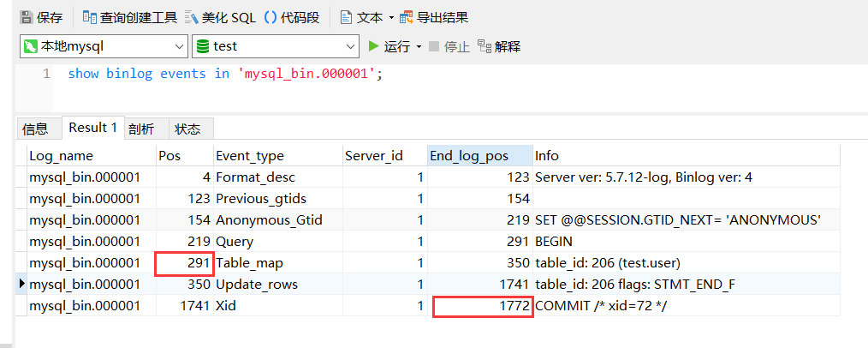Click the Save (保存) toolbar button

pos(42,18)
